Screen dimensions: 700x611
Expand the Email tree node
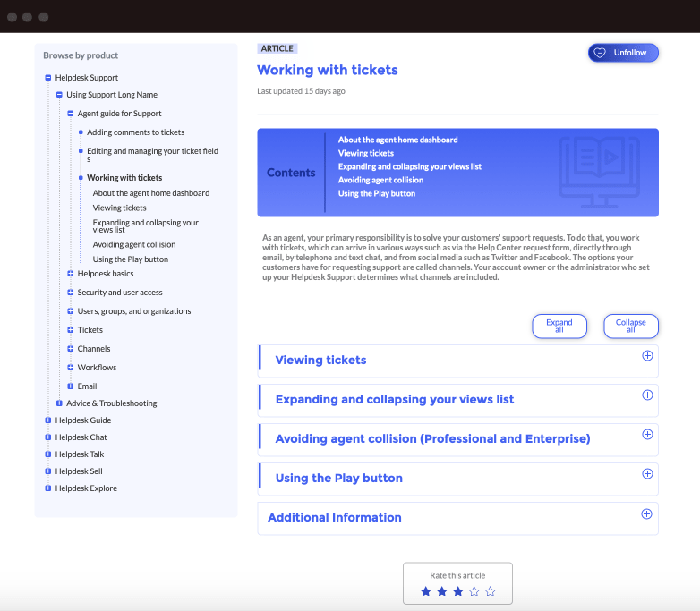point(71,386)
